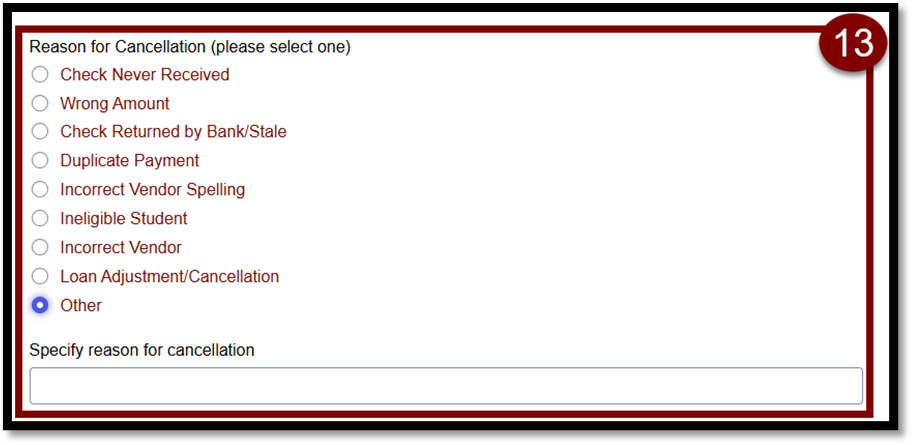The height and width of the screenshot is (445, 914).
Task: Pick Loan Adjustment/Cancellation radio button
Action: coord(40,276)
